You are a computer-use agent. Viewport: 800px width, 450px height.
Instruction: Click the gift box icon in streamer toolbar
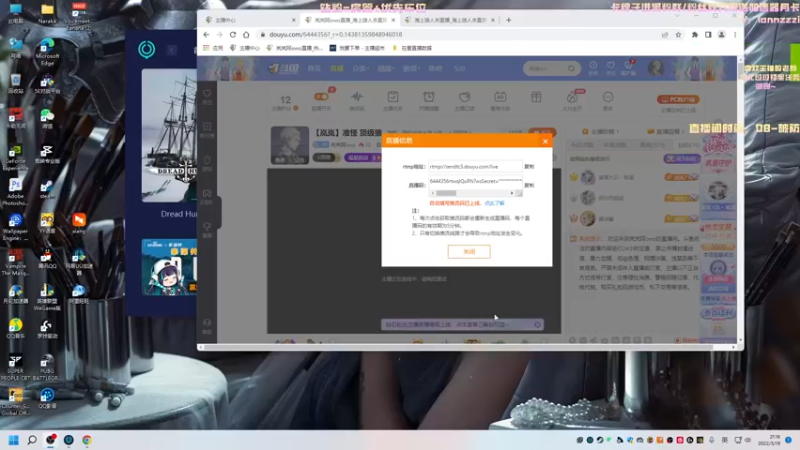[536, 97]
